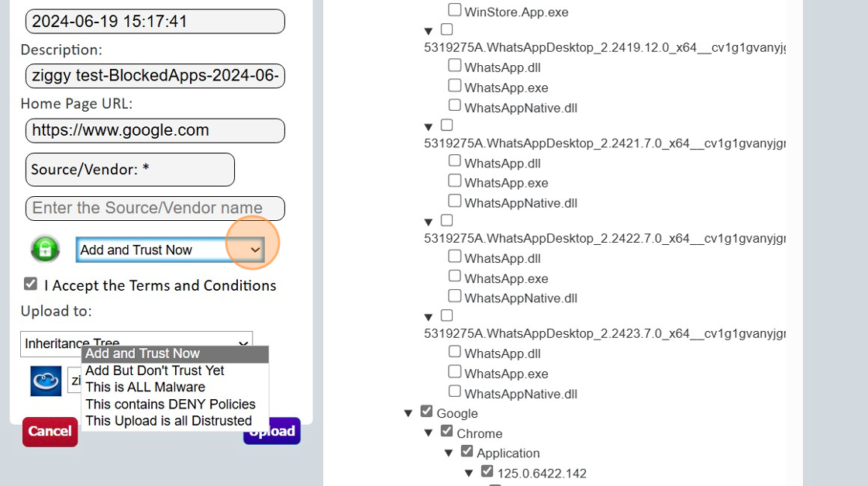868x486 pixels.
Task: Uncheck the I Accept Terms and Conditions checkbox
Action: (x=30, y=283)
